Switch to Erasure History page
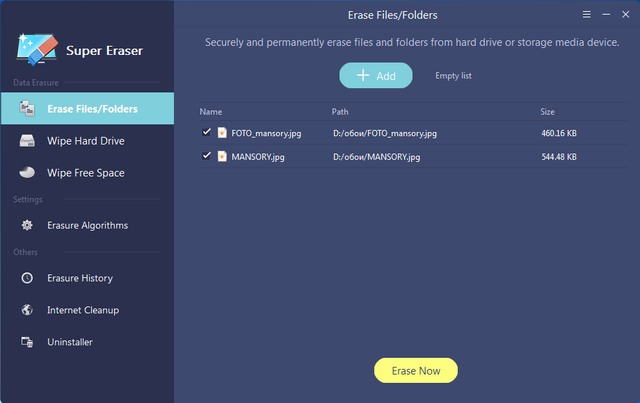 (80, 278)
